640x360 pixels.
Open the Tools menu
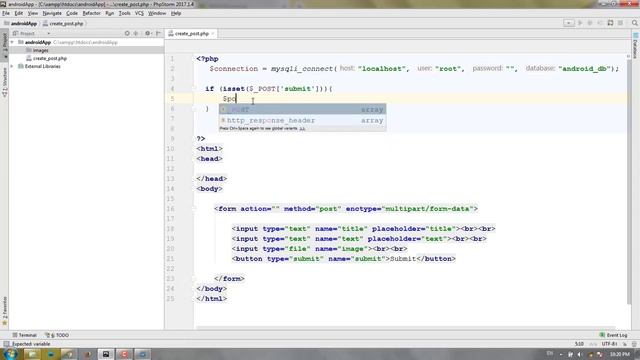[x=124, y=13]
